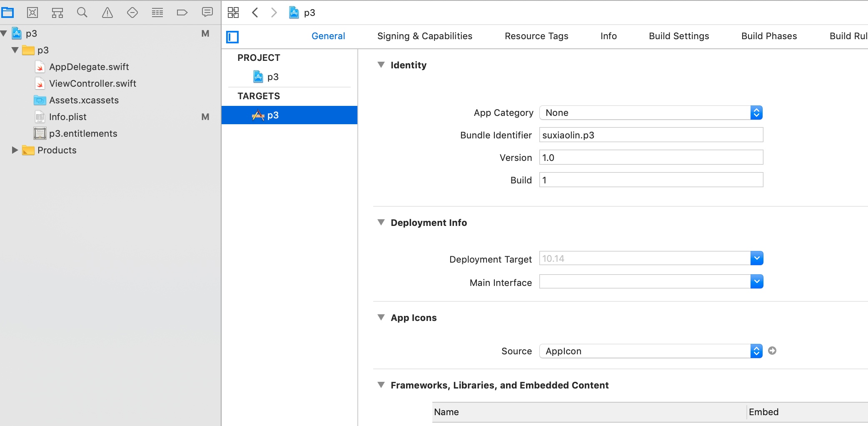Click the Bundle Identifier field

tap(651, 135)
